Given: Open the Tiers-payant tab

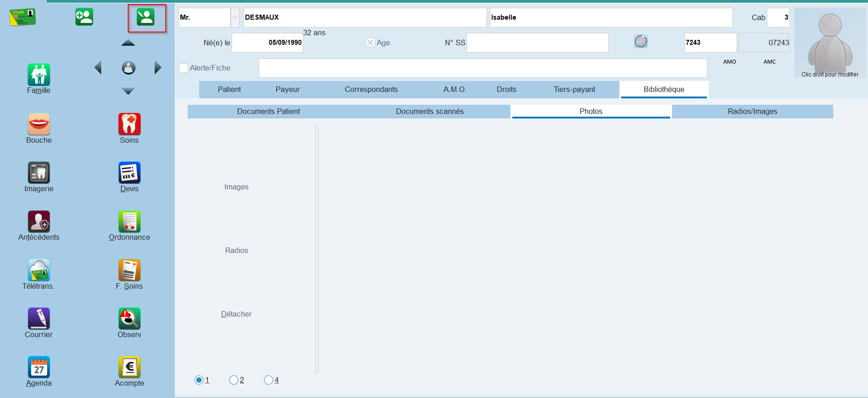Looking at the screenshot, I should point(575,90).
